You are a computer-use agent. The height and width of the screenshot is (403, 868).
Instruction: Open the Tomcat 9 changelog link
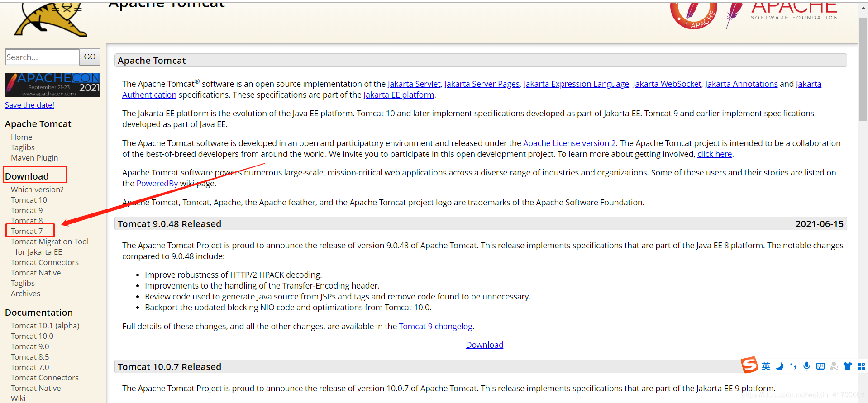click(435, 326)
